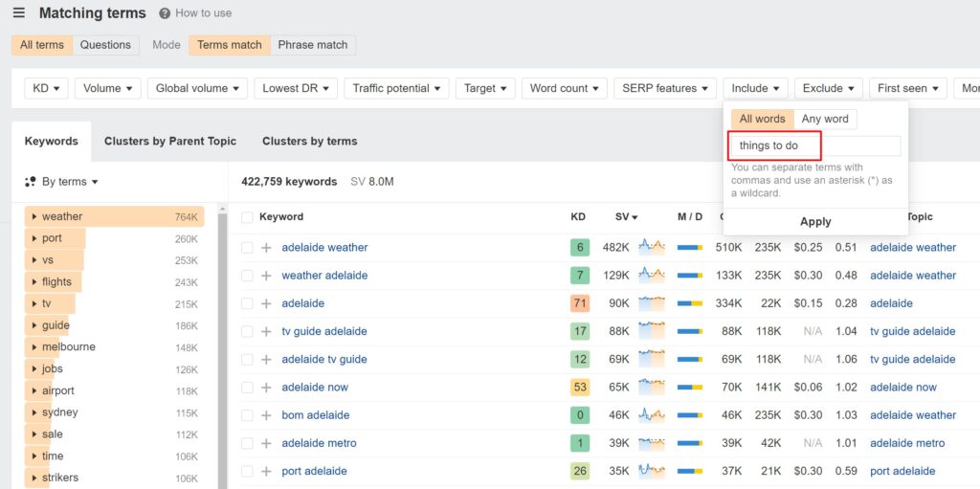Add 'adelaide' keyword using its plus icon

tap(266, 303)
